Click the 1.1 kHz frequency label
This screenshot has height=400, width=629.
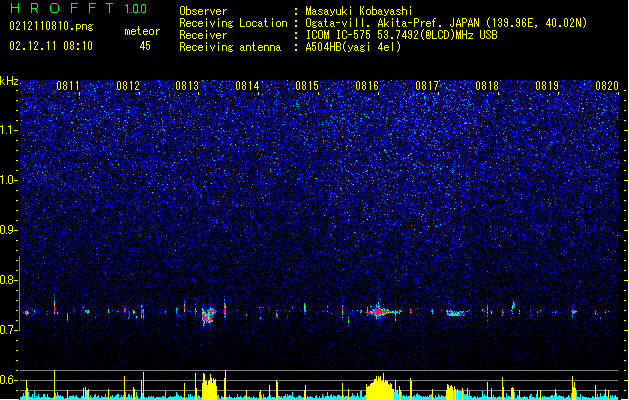[x=9, y=130]
